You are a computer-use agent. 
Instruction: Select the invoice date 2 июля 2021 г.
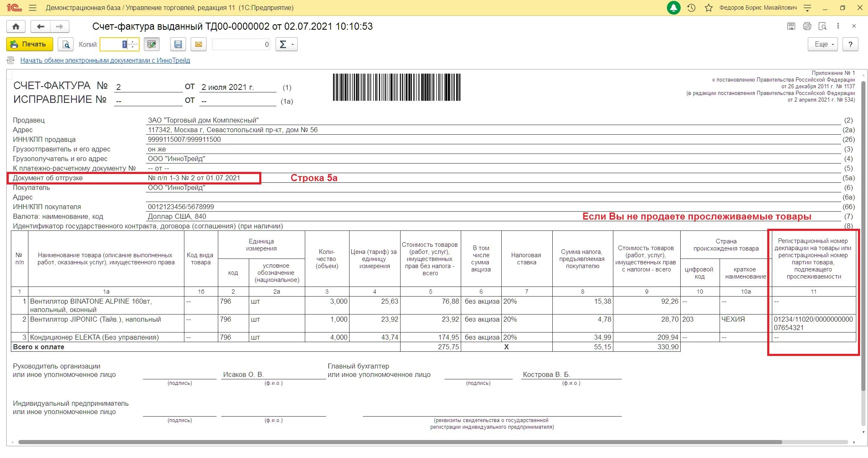pos(227,87)
